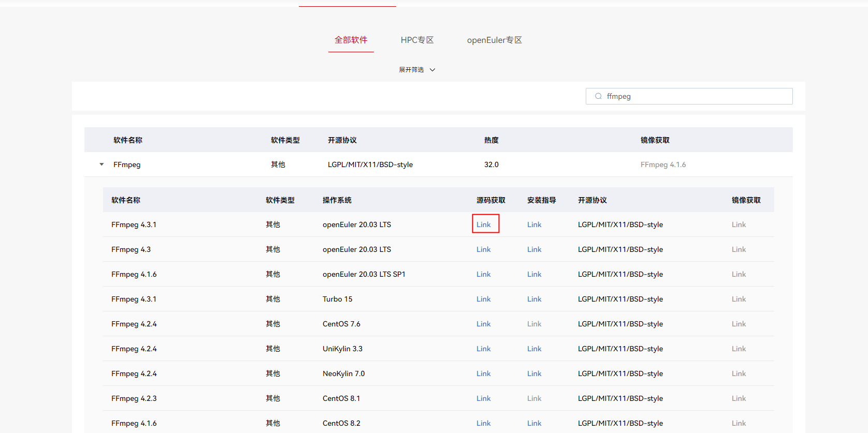Open install guide Link for UniKylin 3.3
The width and height of the screenshot is (868, 433).
pos(534,349)
